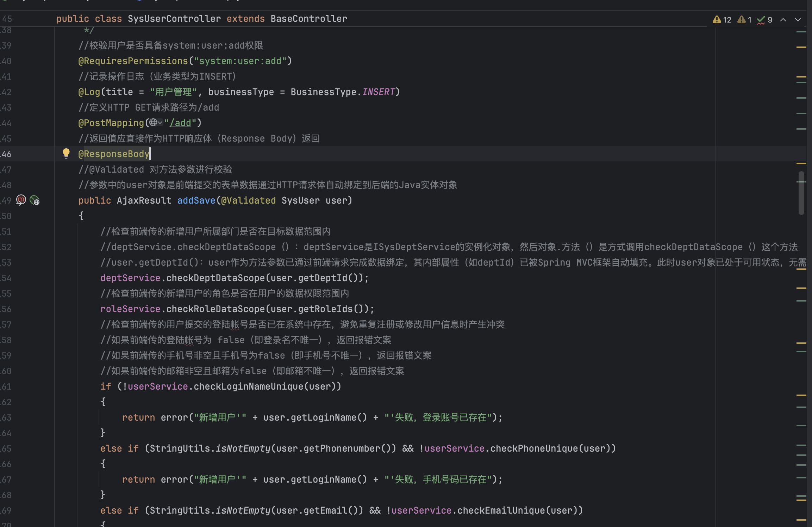Click the Spring endpoint gutter icon

click(x=35, y=200)
